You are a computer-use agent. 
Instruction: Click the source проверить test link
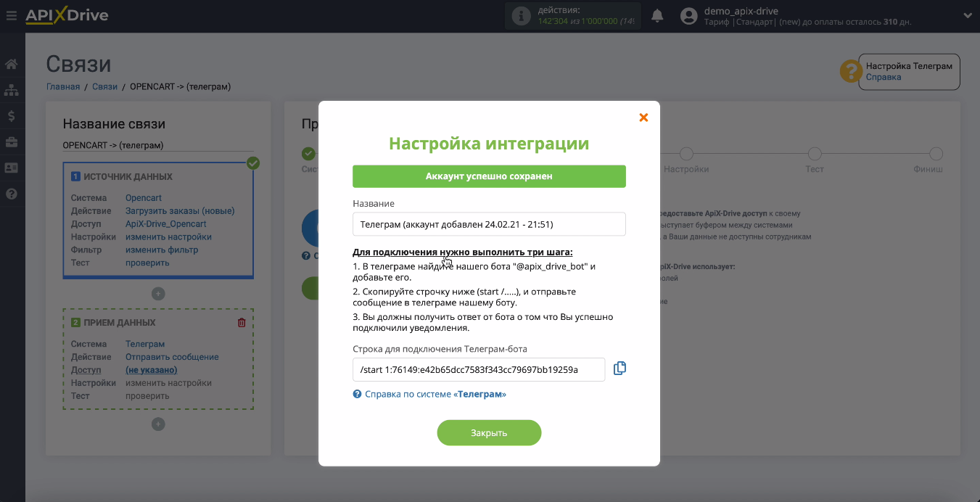147,263
